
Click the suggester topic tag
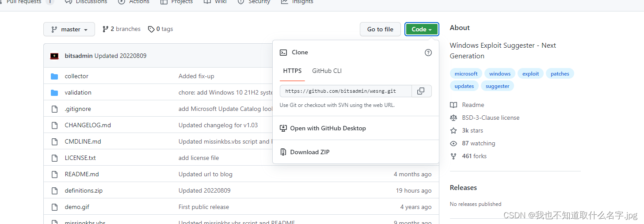pos(497,86)
